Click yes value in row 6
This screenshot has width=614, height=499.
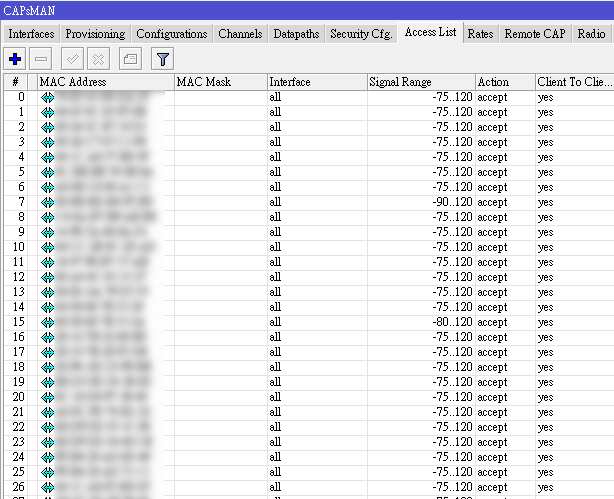pyautogui.click(x=545, y=188)
